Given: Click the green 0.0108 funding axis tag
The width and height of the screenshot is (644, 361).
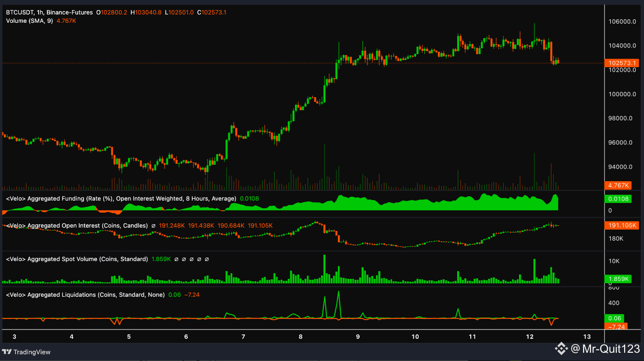Looking at the screenshot, I should point(619,199).
